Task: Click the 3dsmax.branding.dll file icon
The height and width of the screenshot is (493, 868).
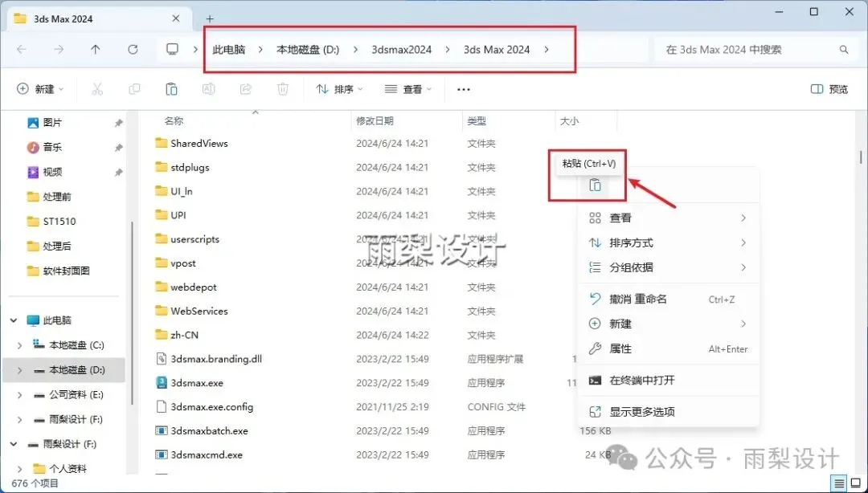Action: pos(161,359)
